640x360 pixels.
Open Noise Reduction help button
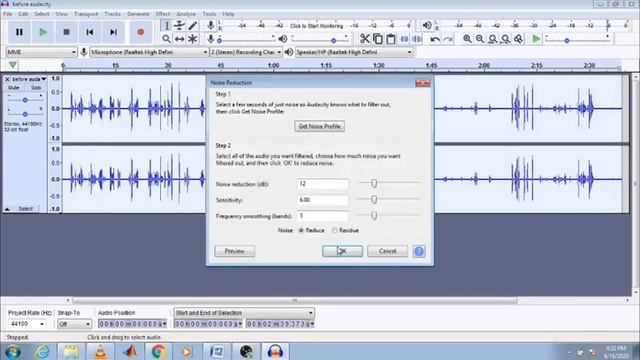pyautogui.click(x=419, y=251)
